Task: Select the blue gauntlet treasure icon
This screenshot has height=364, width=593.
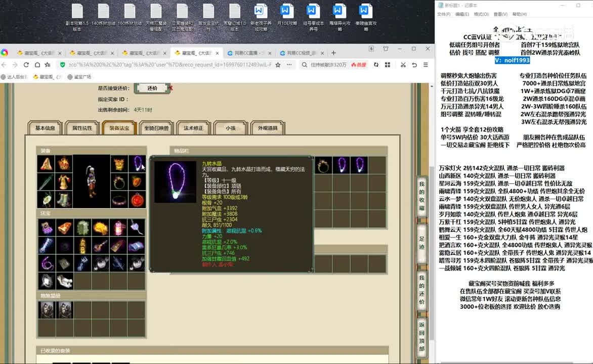Action: tap(82, 263)
